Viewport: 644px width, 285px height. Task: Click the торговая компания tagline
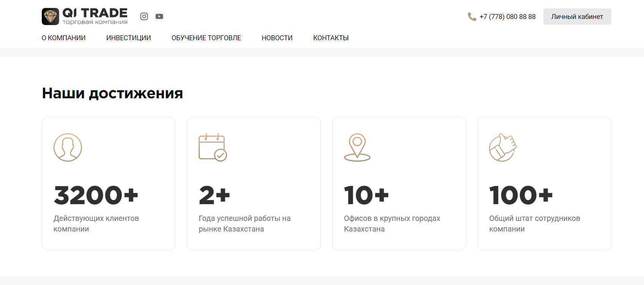click(x=95, y=22)
